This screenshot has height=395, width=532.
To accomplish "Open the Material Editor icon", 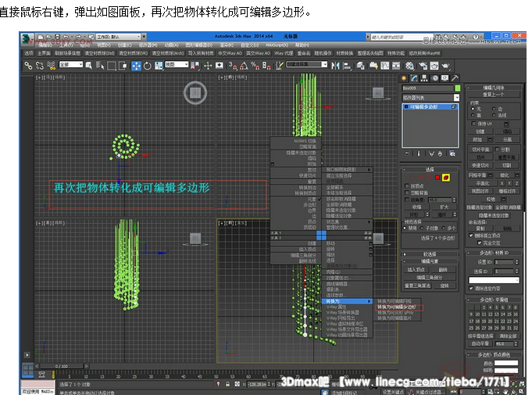I will [409, 66].
